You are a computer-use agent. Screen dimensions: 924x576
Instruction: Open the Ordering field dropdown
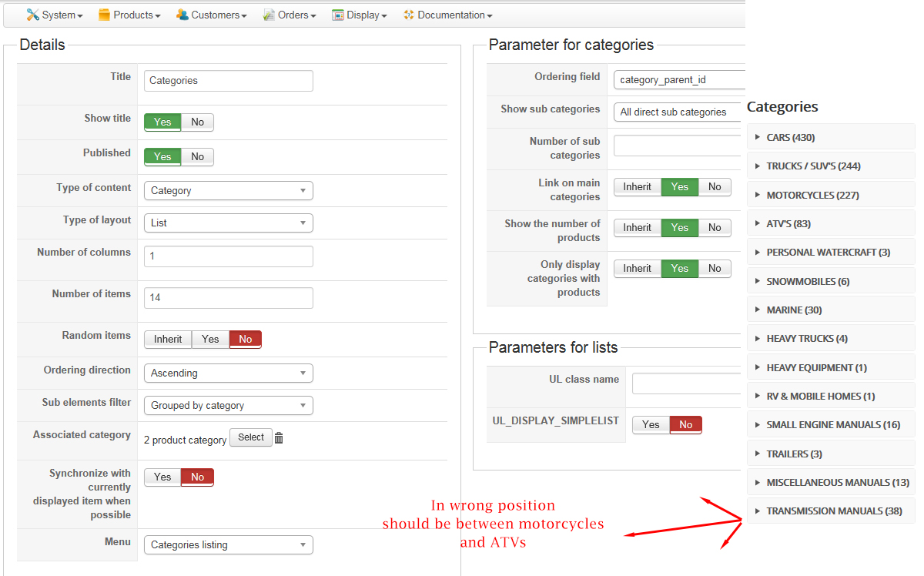[679, 79]
